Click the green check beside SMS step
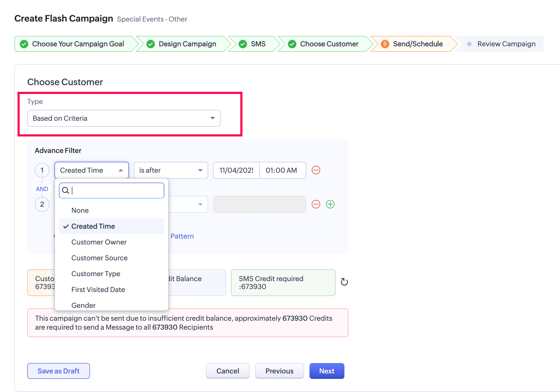 click(243, 44)
